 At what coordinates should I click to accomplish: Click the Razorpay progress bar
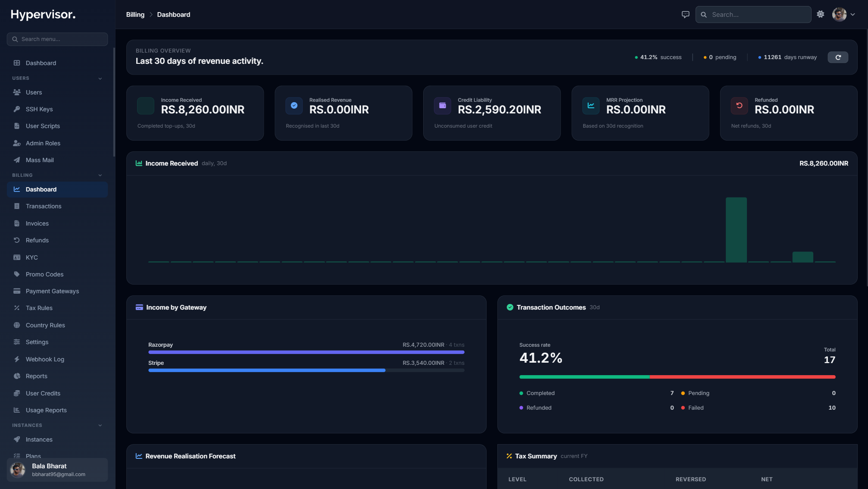pyautogui.click(x=306, y=352)
